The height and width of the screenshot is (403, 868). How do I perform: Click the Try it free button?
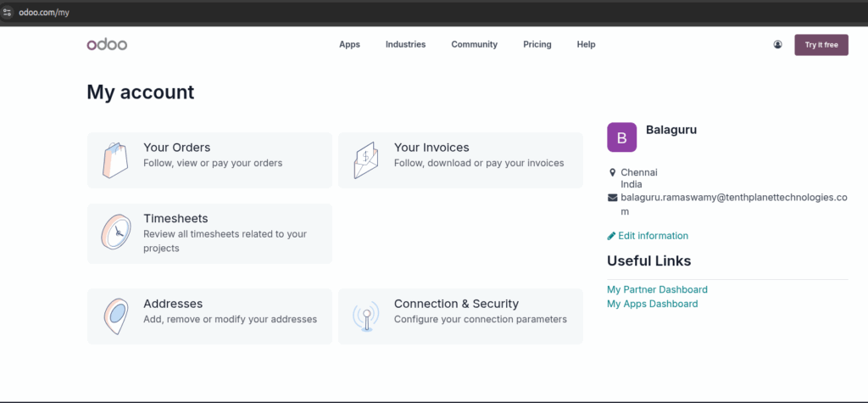pos(821,45)
